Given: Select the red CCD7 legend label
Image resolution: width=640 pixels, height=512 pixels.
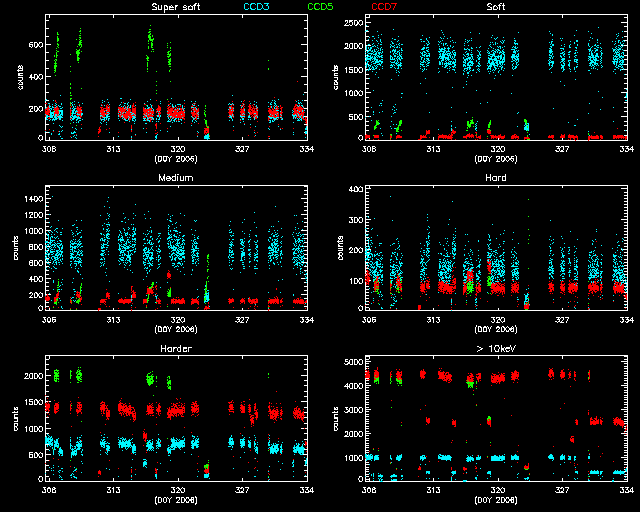Looking at the screenshot, I should pos(385,8).
